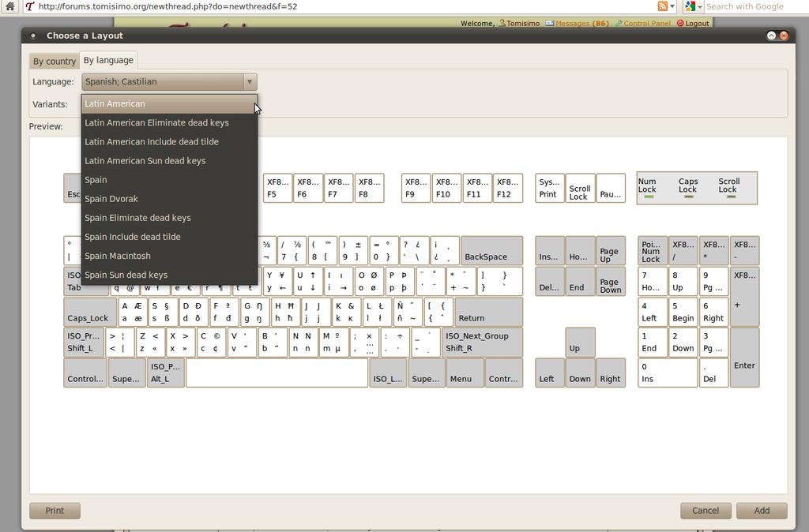Select the By language tab
The height and width of the screenshot is (532, 809).
coord(108,61)
